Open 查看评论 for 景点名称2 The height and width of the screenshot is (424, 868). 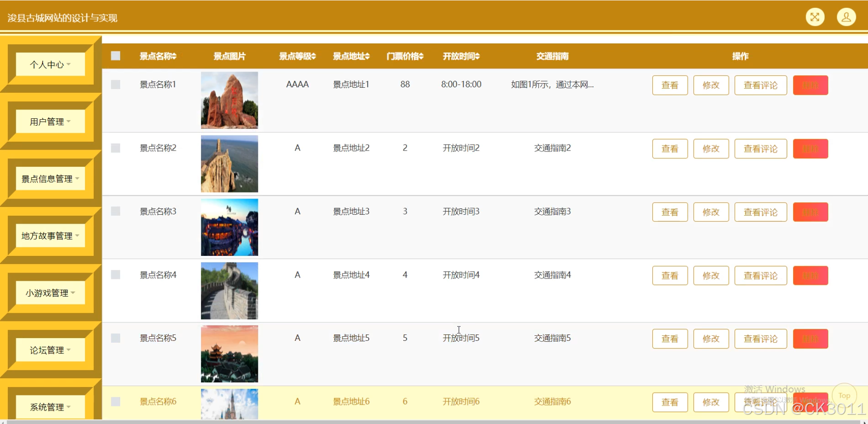(x=760, y=149)
